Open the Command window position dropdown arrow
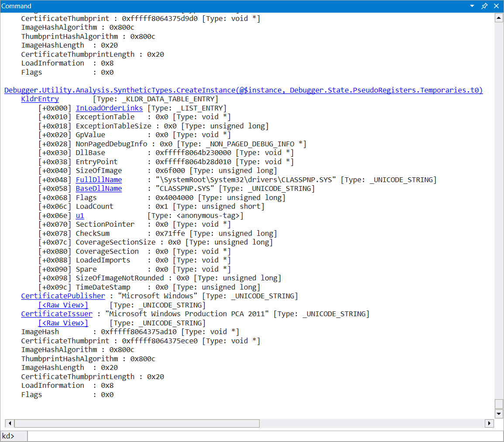Viewport: 504px width, 442px height. pyautogui.click(x=472, y=6)
